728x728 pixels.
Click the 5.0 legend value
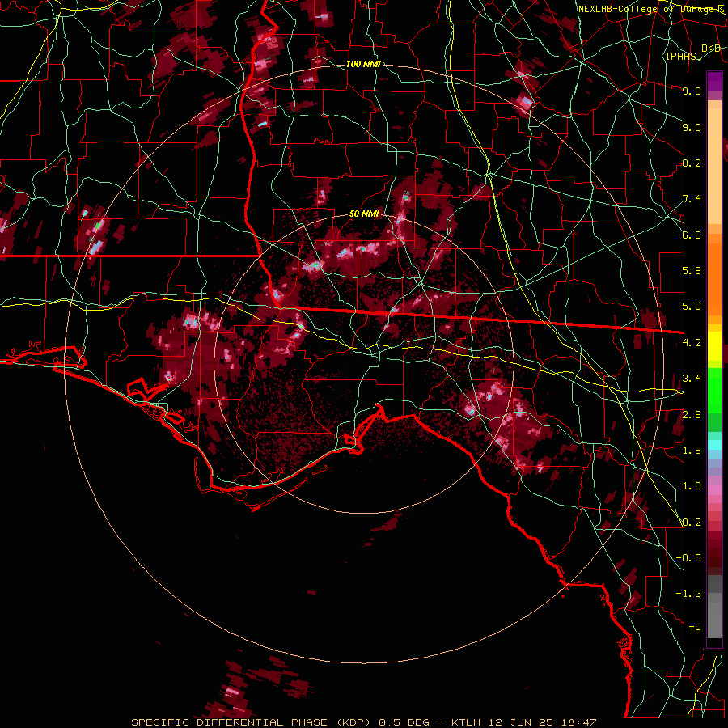coord(692,307)
